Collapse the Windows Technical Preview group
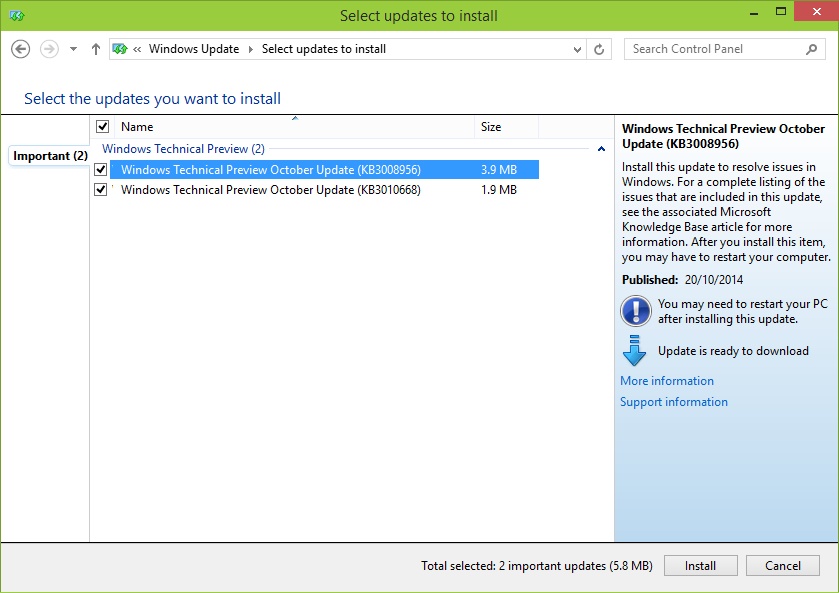The height and width of the screenshot is (593, 839). click(x=601, y=149)
